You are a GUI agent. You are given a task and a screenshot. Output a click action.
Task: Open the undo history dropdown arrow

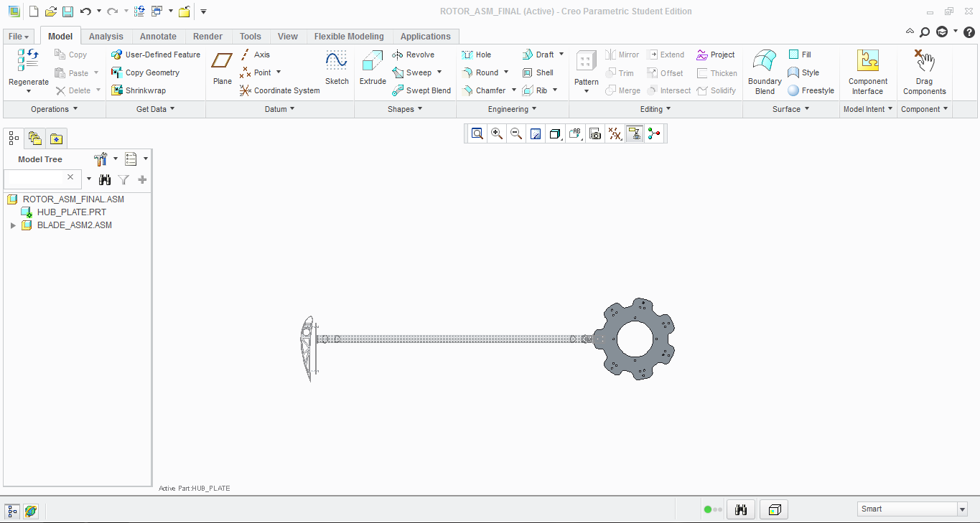[99, 11]
